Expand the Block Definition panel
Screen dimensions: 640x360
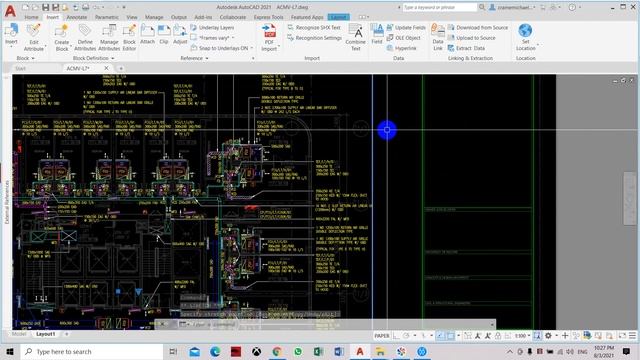coord(93,58)
